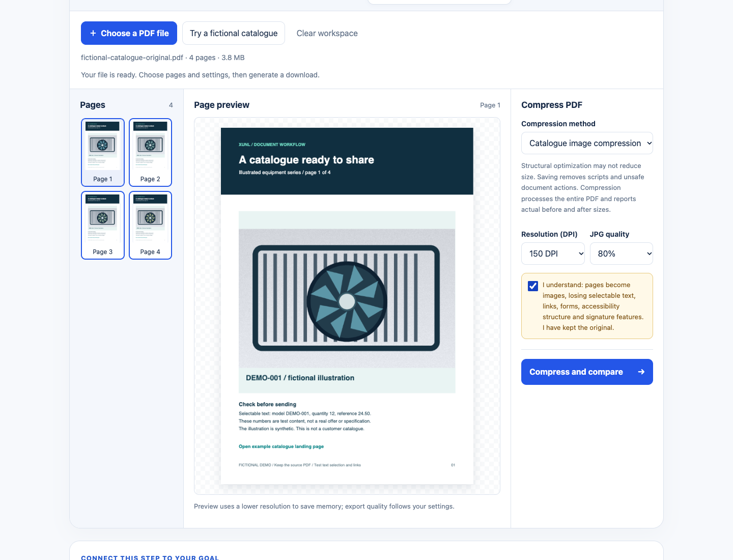Select the Page 3 thumbnail
This screenshot has height=560, width=733.
(x=103, y=225)
